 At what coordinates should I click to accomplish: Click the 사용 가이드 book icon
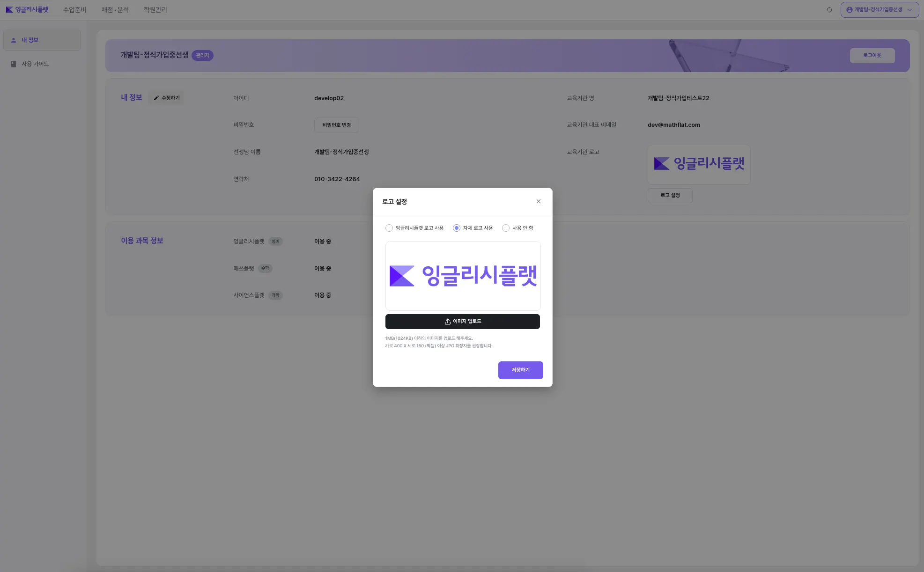pos(14,64)
